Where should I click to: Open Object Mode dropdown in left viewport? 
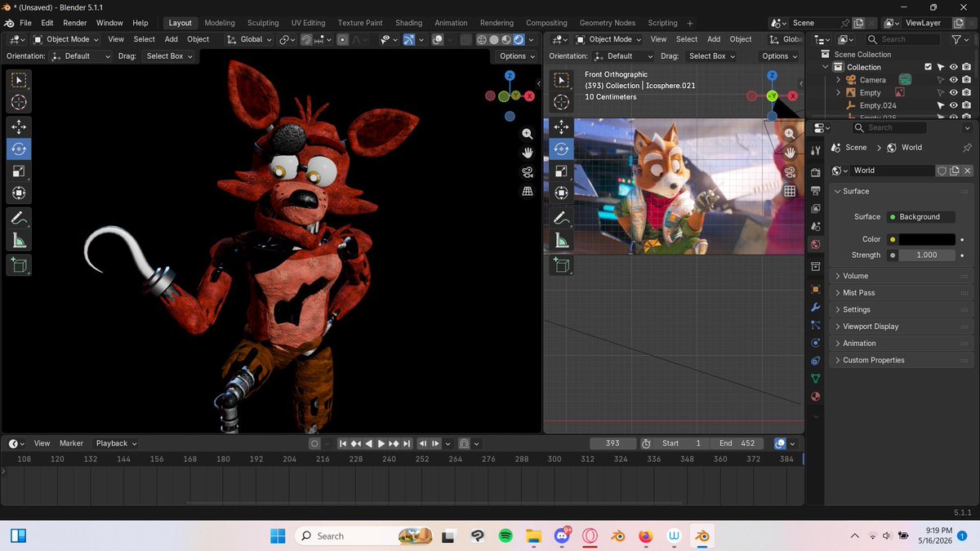click(x=64, y=39)
